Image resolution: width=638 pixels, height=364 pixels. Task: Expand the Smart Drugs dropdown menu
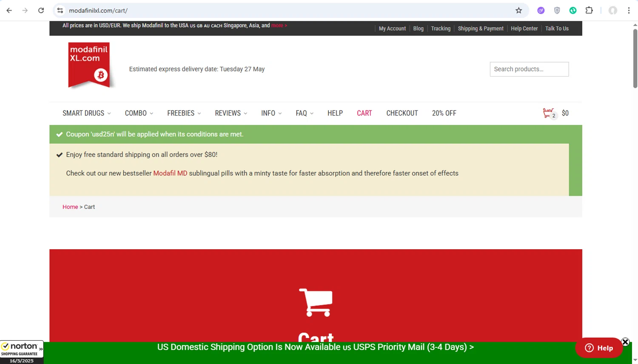[x=87, y=113]
